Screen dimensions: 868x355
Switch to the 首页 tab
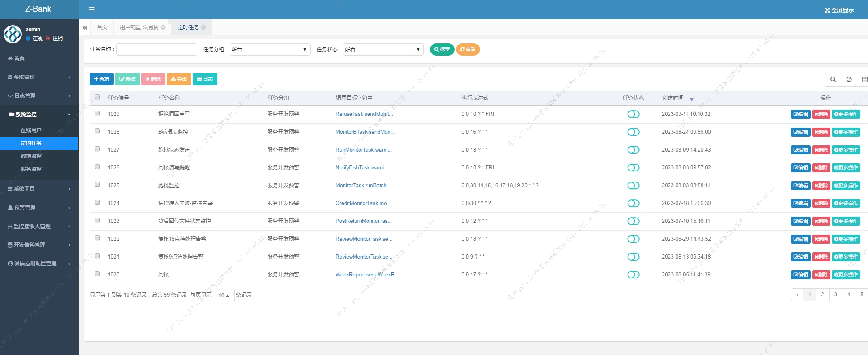click(x=102, y=27)
